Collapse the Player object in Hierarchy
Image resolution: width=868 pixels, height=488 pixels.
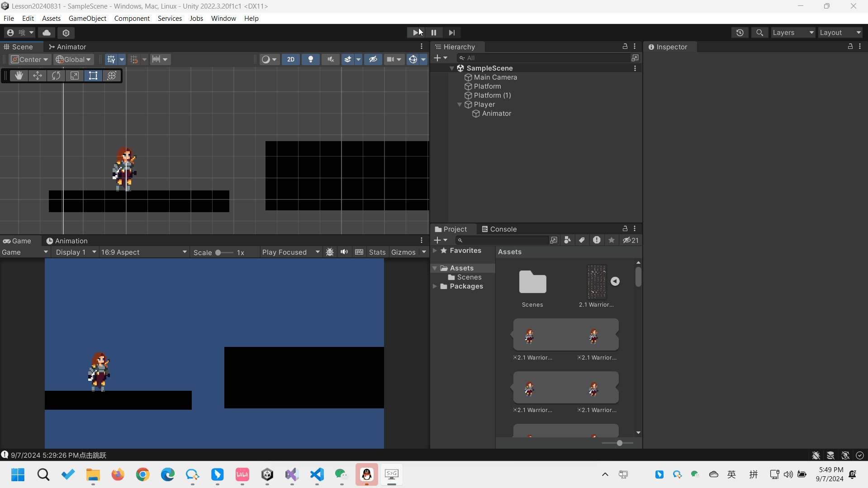pos(460,104)
